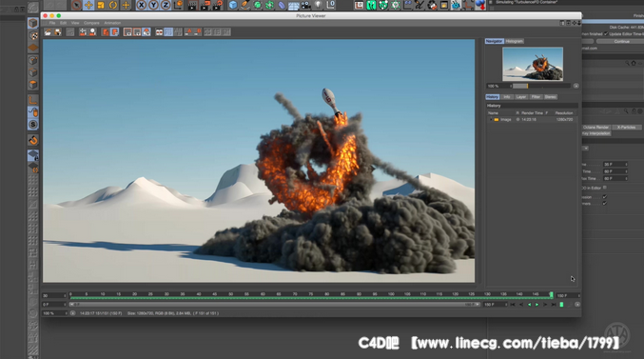Click the Cube primitive icon in top toolbar
This screenshot has height=359, width=644.
(233, 5)
